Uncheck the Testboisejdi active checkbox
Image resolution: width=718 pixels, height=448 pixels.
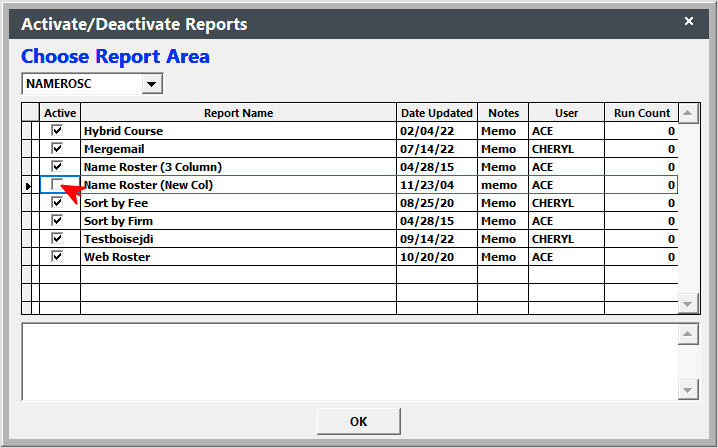click(x=57, y=239)
